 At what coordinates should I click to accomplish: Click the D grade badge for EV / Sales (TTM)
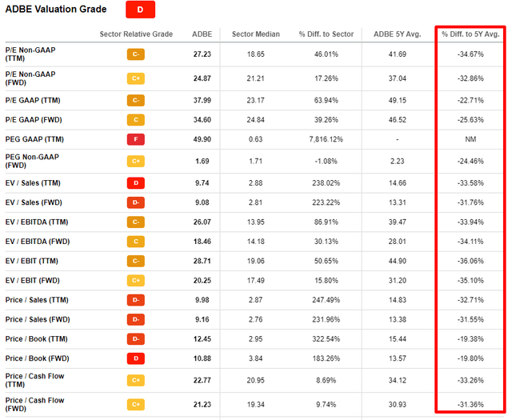click(136, 183)
